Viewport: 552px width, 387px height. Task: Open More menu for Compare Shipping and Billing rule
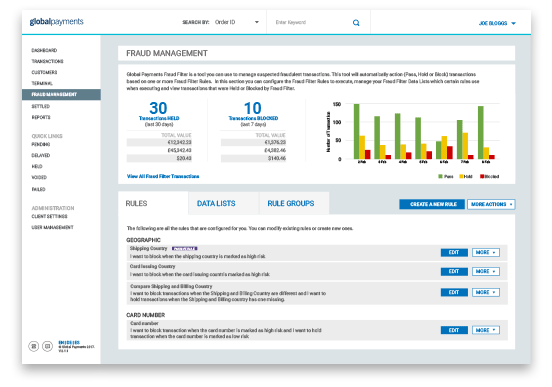[x=485, y=292]
